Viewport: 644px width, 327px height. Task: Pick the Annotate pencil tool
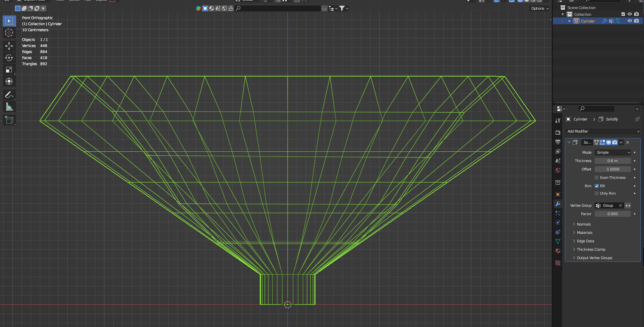tap(9, 95)
